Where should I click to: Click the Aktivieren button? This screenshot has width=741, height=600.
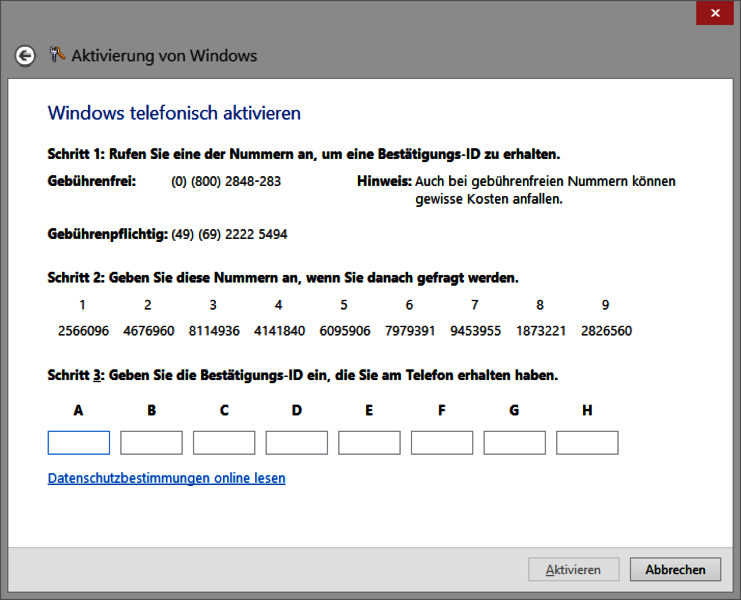point(574,569)
